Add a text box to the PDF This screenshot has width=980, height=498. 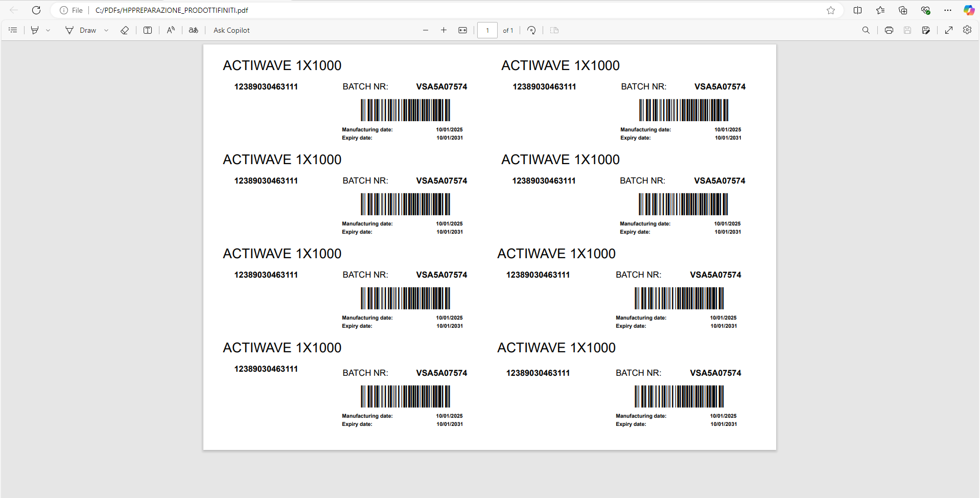pos(148,30)
